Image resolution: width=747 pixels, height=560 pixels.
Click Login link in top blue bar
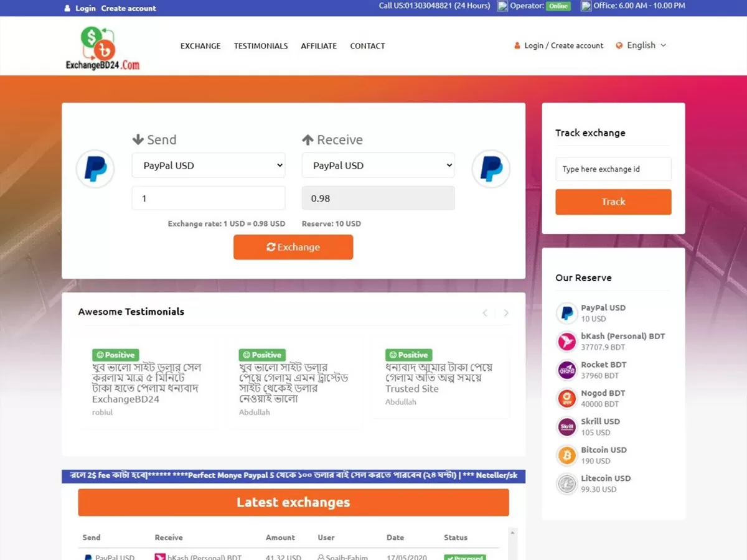pyautogui.click(x=85, y=8)
